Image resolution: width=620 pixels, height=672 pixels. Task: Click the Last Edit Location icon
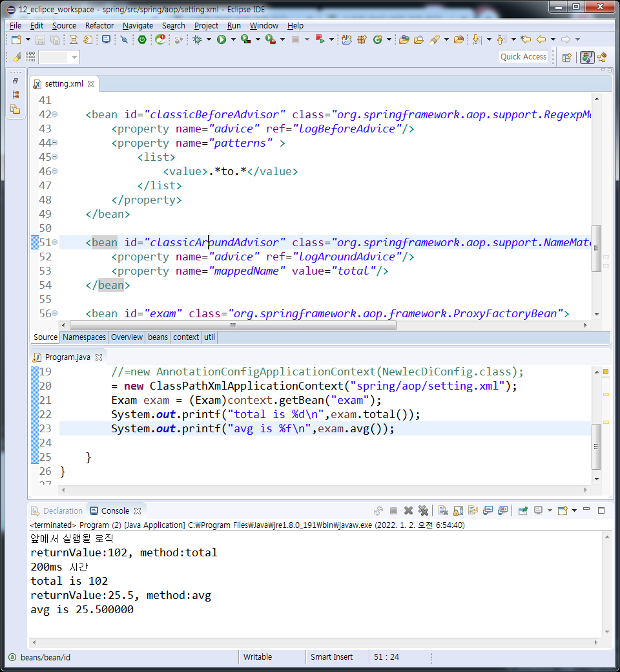[x=526, y=40]
